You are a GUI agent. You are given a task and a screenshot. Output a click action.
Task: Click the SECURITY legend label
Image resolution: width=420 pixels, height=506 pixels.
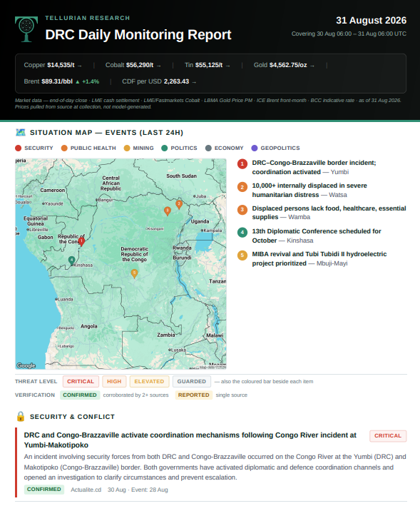[39, 148]
